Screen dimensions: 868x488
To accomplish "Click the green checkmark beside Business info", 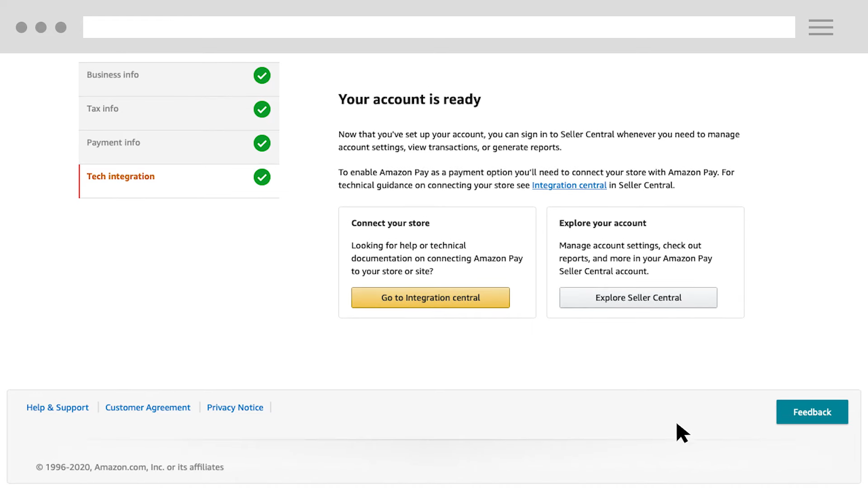I will [x=262, y=75].
